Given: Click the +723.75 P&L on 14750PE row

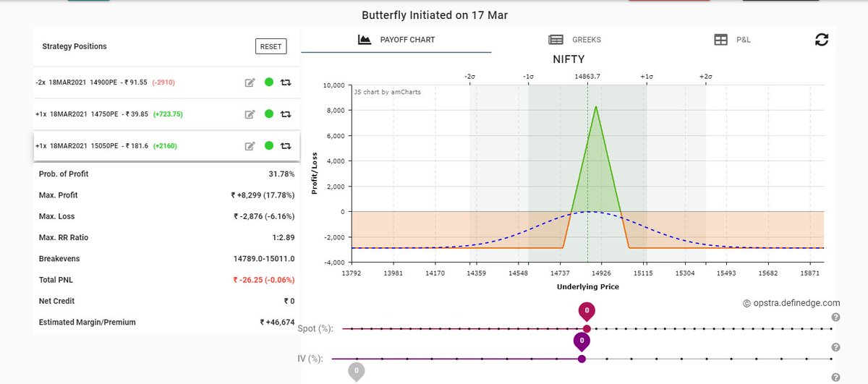Looking at the screenshot, I should [167, 114].
